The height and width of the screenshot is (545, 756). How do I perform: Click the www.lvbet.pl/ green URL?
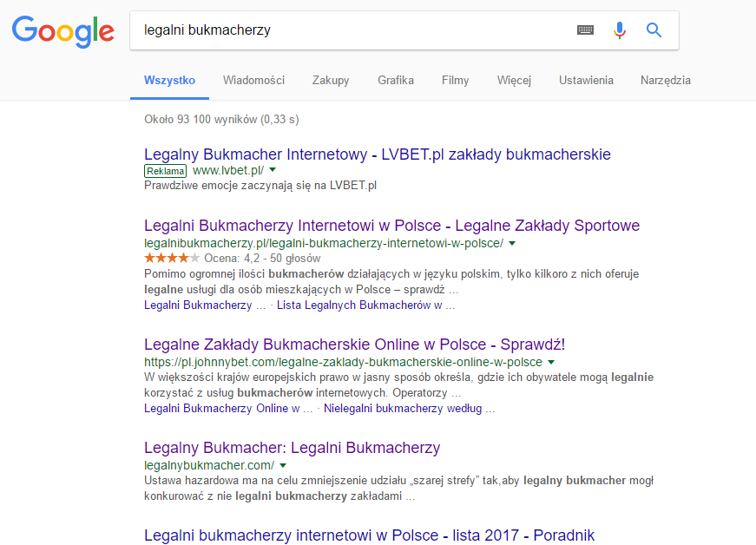pos(228,171)
